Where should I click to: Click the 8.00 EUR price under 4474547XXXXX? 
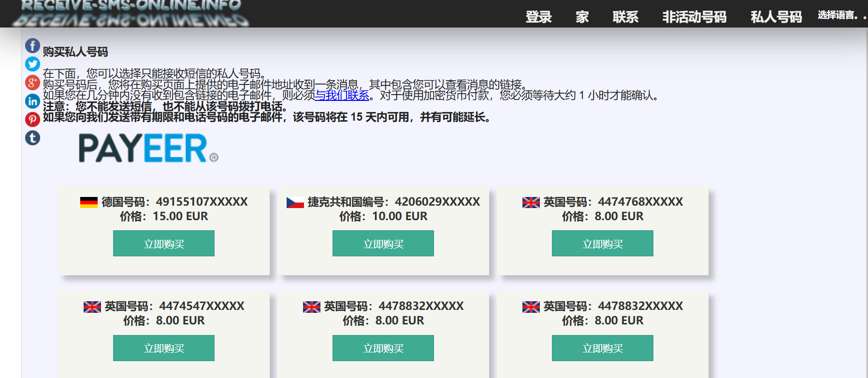point(164,321)
